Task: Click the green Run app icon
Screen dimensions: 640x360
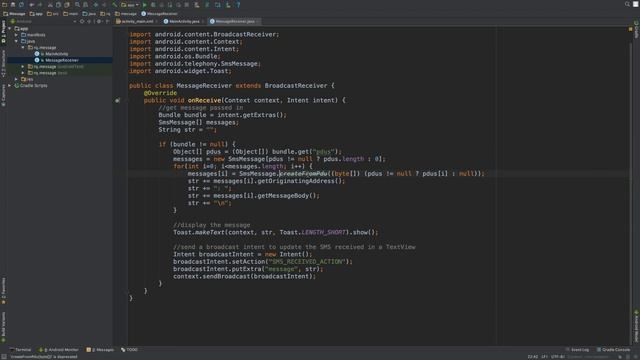Action: 144,5
